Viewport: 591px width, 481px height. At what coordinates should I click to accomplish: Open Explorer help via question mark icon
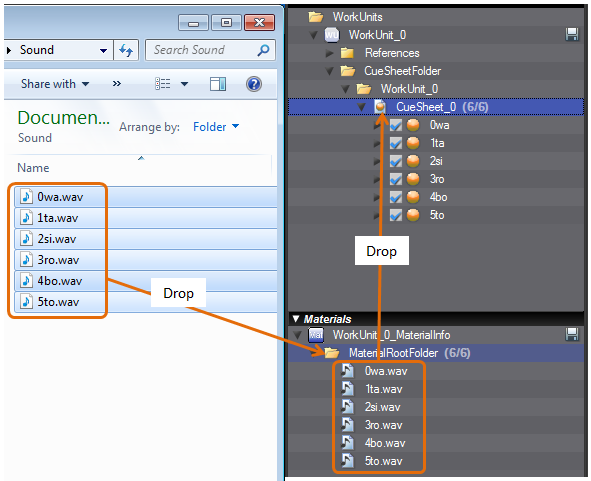254,84
